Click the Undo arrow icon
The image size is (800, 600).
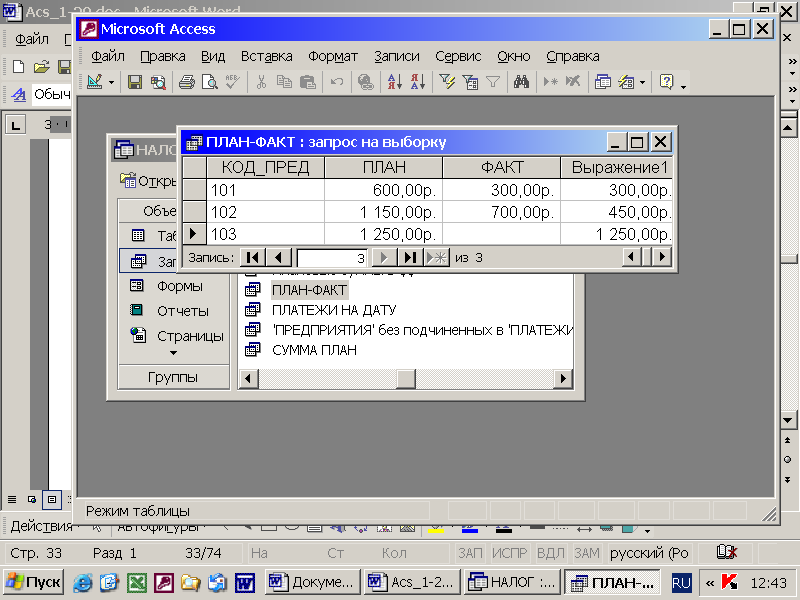[337, 82]
